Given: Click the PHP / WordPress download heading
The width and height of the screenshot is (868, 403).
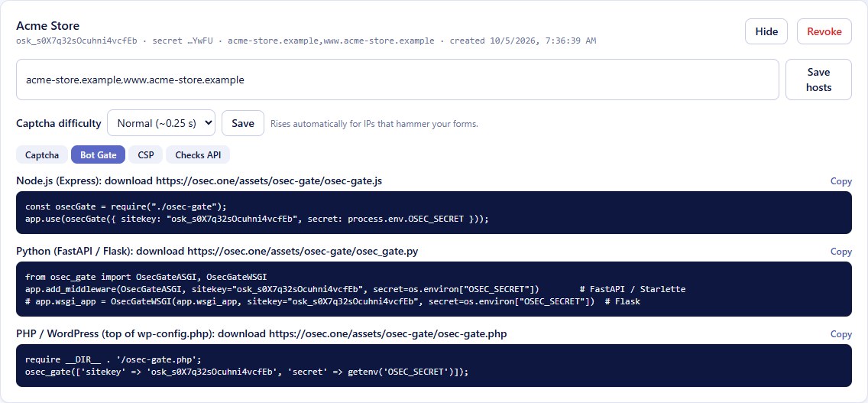Looking at the screenshot, I should tap(261, 334).
